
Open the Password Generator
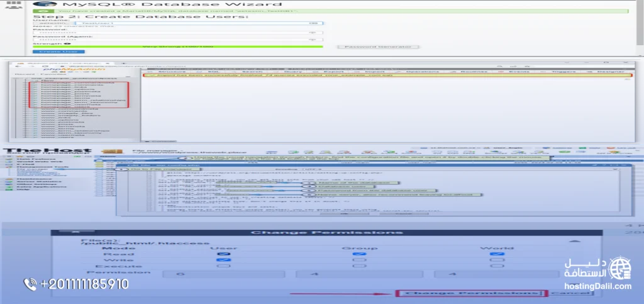pos(378,46)
